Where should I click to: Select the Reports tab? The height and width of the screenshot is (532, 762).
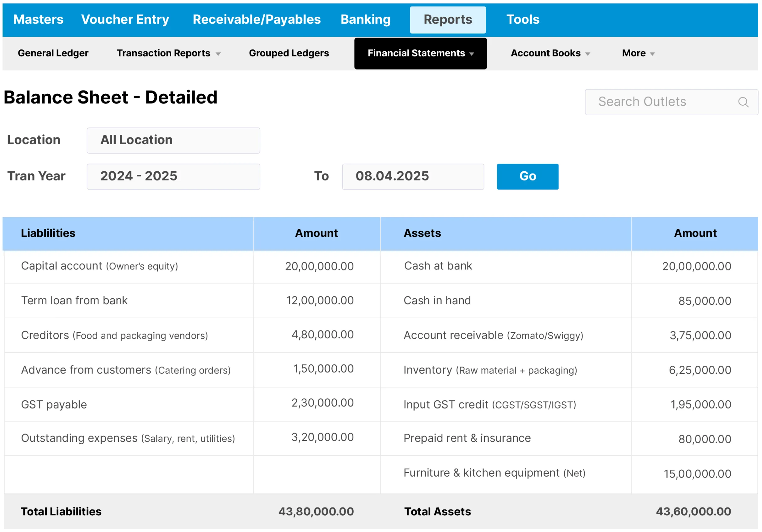point(448,20)
